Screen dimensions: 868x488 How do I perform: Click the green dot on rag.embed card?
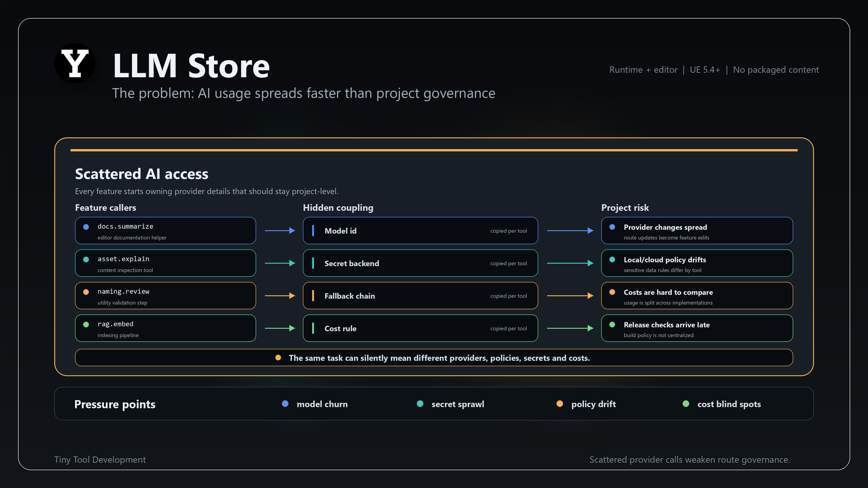pyautogui.click(x=86, y=324)
